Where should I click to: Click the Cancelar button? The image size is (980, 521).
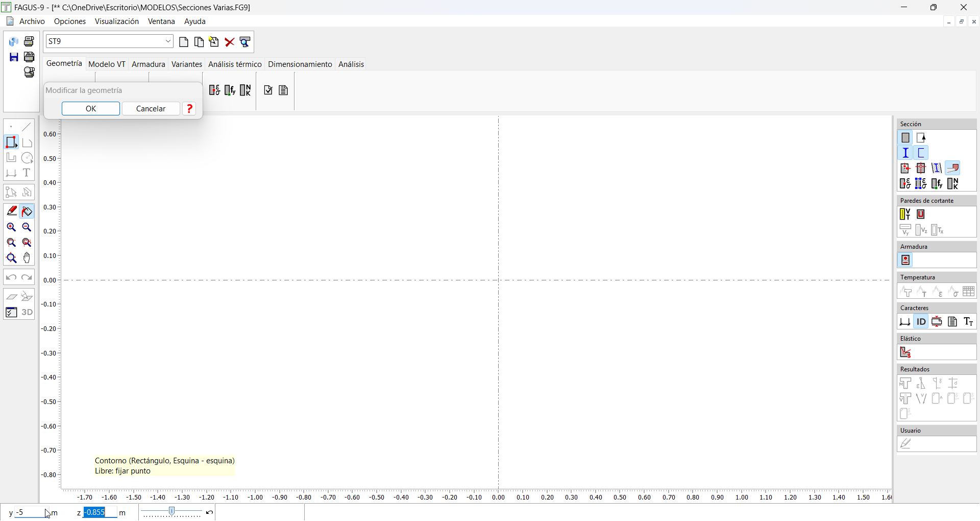pyautogui.click(x=151, y=109)
